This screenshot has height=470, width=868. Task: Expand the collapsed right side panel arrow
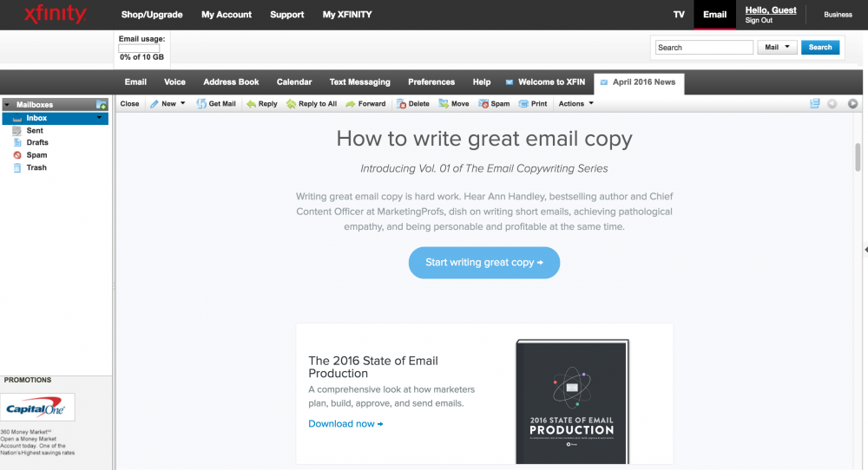point(865,250)
